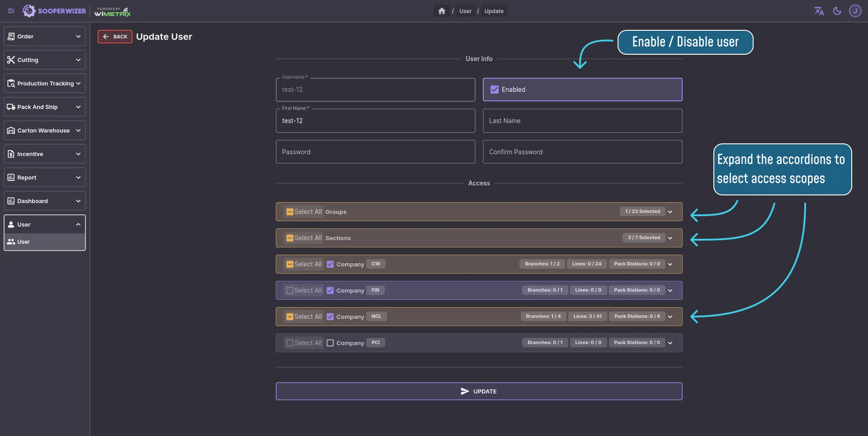
Task: Click the BACK button
Action: tap(115, 37)
